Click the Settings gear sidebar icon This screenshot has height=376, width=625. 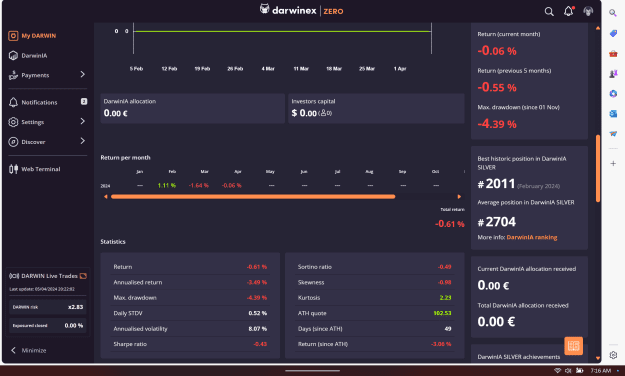click(13, 122)
